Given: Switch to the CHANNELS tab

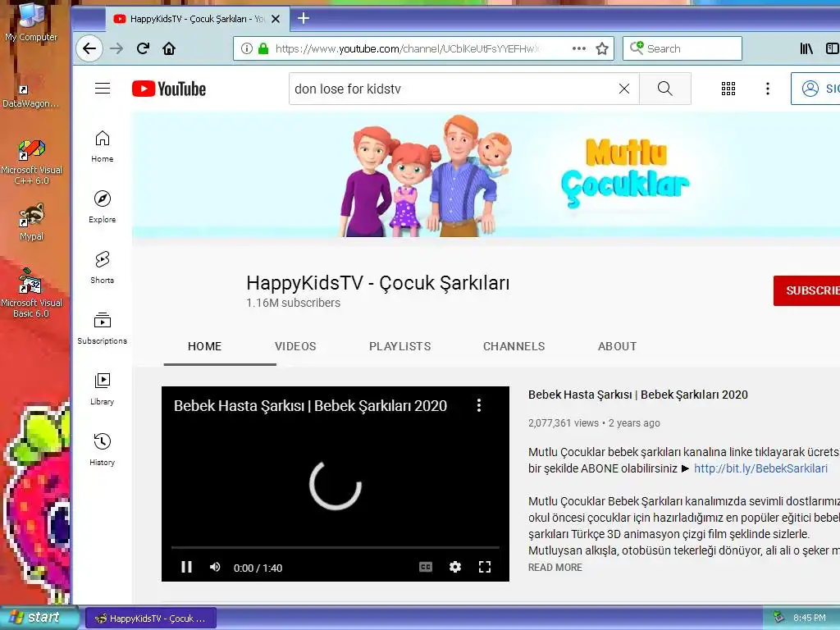Looking at the screenshot, I should pos(514,346).
